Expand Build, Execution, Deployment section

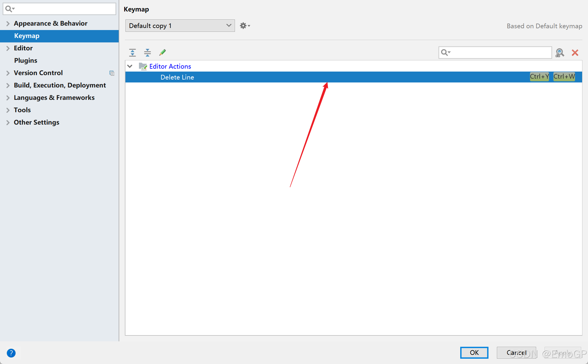(x=8, y=85)
